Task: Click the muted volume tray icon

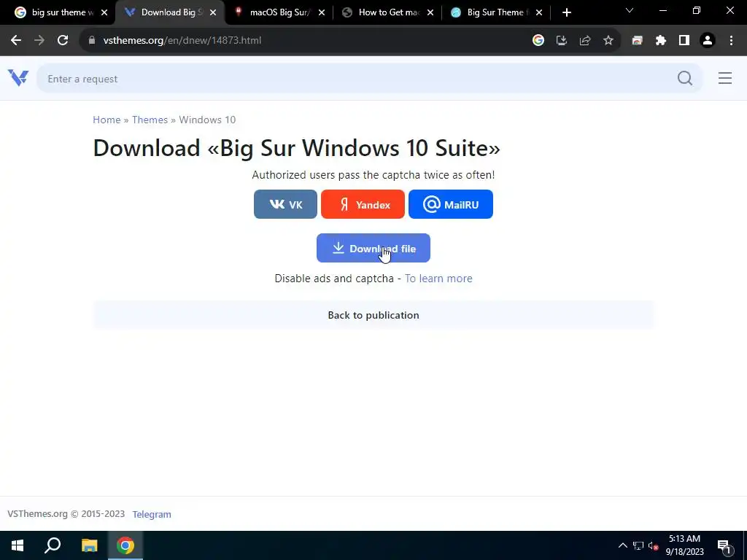Action: (653, 545)
